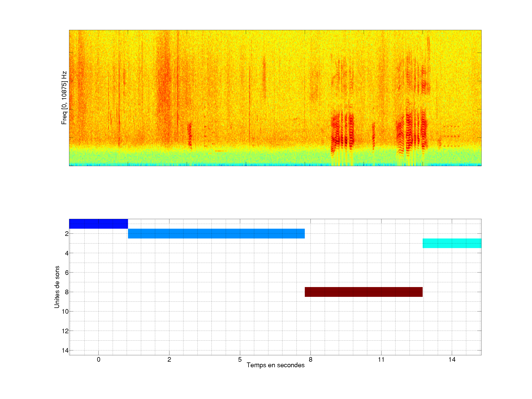Screen dimensions: 532x399
Task: Click x-axis tick label 11
Action: (381, 359)
